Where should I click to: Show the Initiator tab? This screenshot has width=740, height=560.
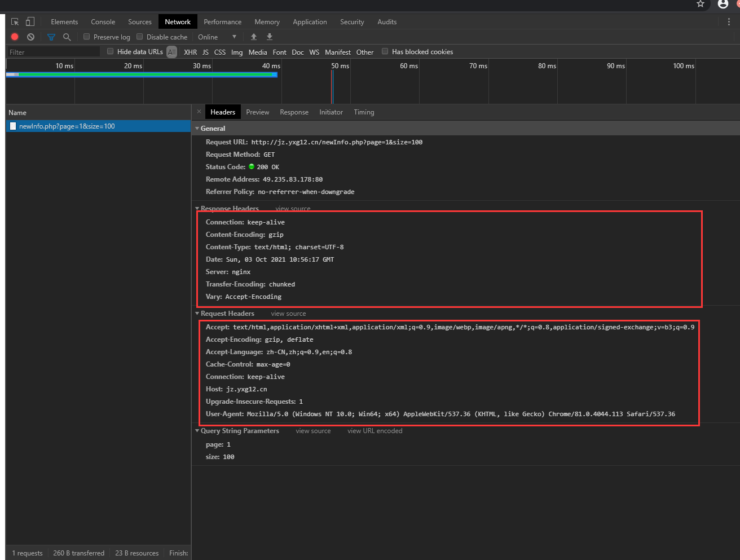click(331, 112)
